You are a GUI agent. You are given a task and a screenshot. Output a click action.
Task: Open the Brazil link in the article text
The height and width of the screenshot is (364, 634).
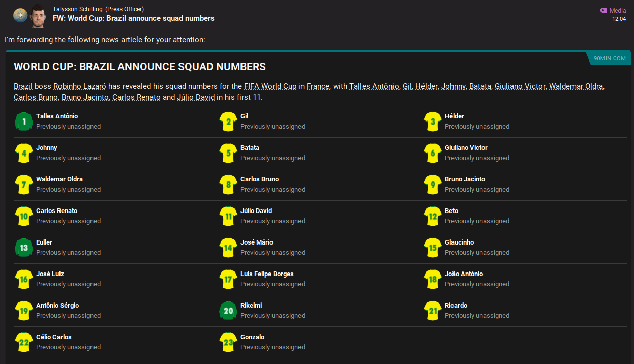(x=23, y=86)
